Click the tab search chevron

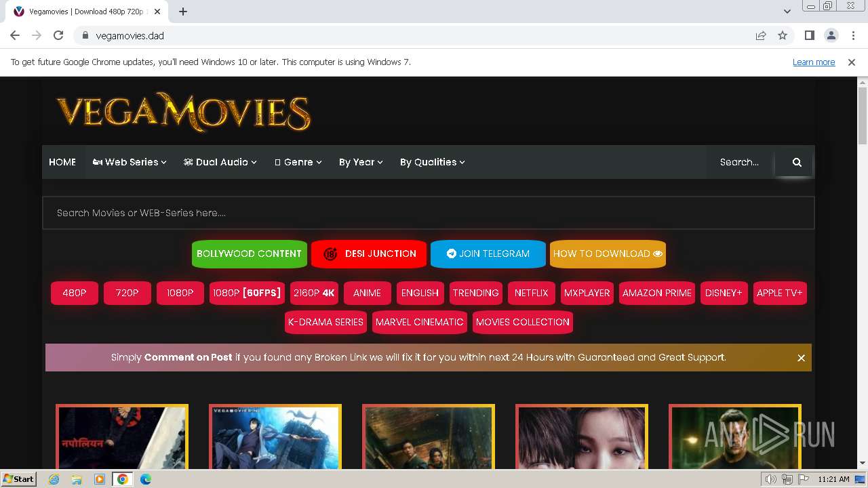[x=787, y=12]
